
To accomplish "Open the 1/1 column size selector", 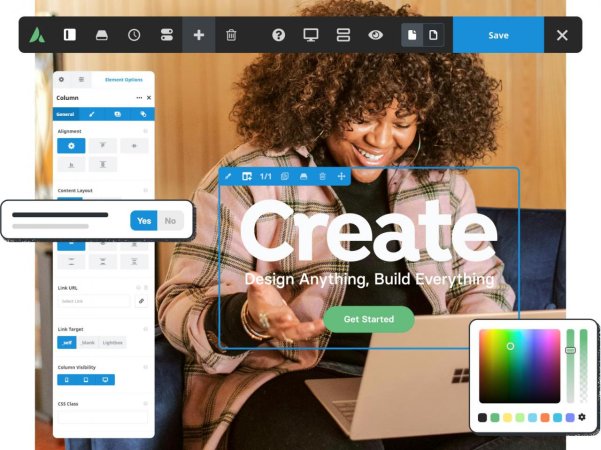I will click(x=266, y=176).
